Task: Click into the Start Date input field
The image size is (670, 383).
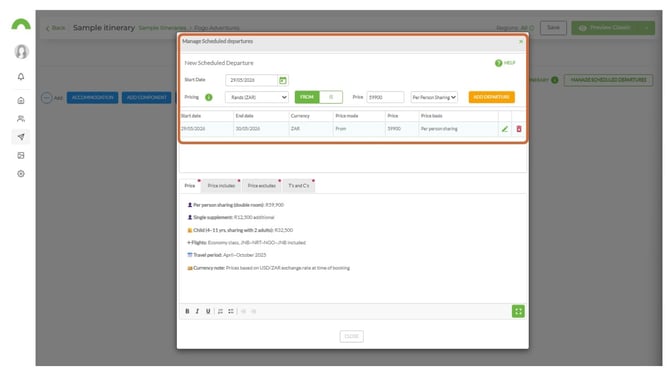Action: pyautogui.click(x=252, y=80)
